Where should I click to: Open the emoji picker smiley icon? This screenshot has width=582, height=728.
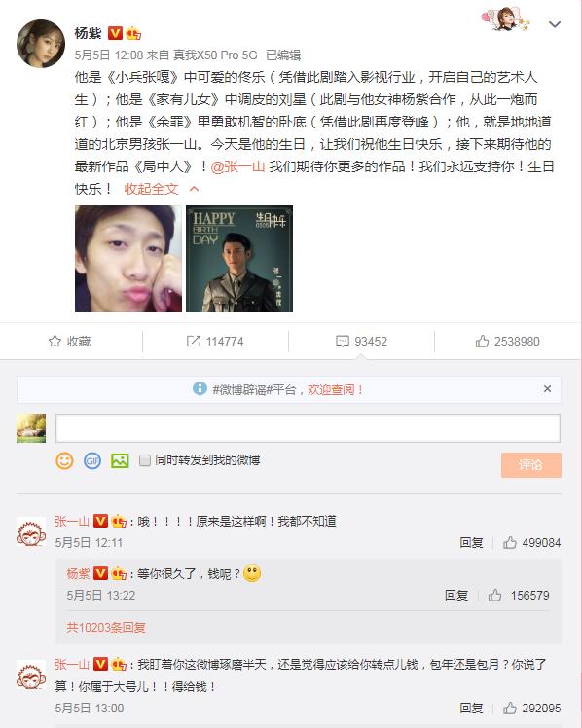(x=64, y=460)
